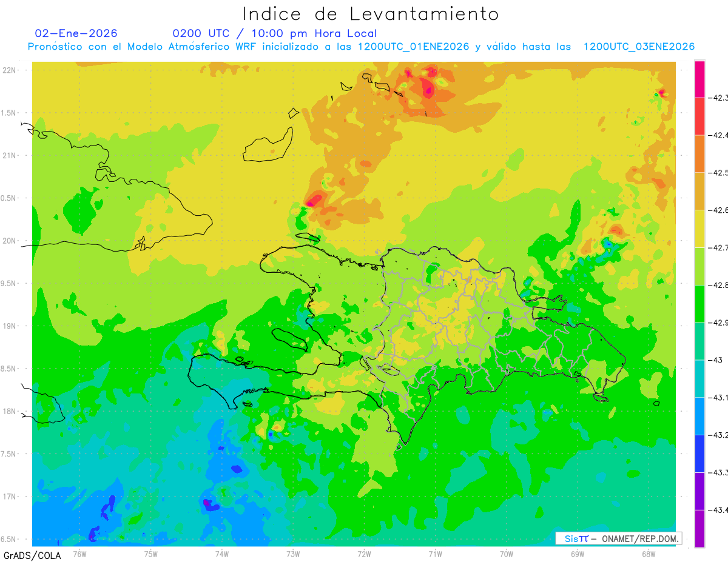
Task: Click the '72W' longitude label
Action: [x=364, y=554]
